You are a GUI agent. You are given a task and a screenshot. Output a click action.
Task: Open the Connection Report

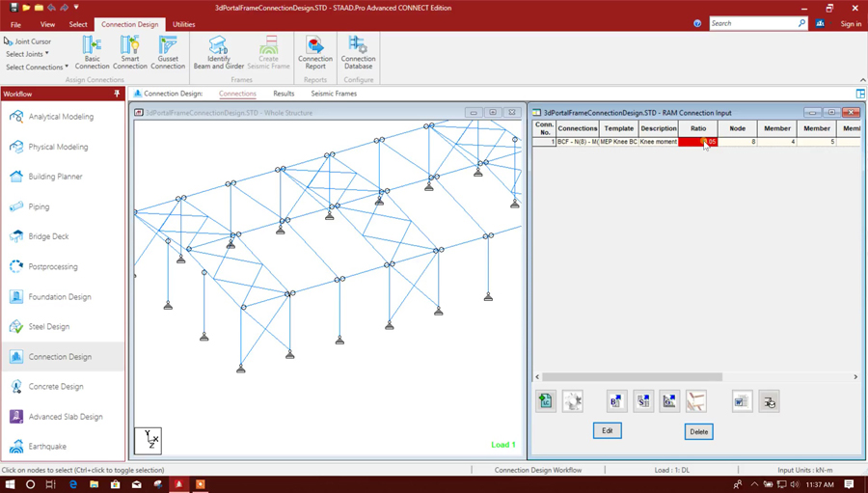point(315,53)
